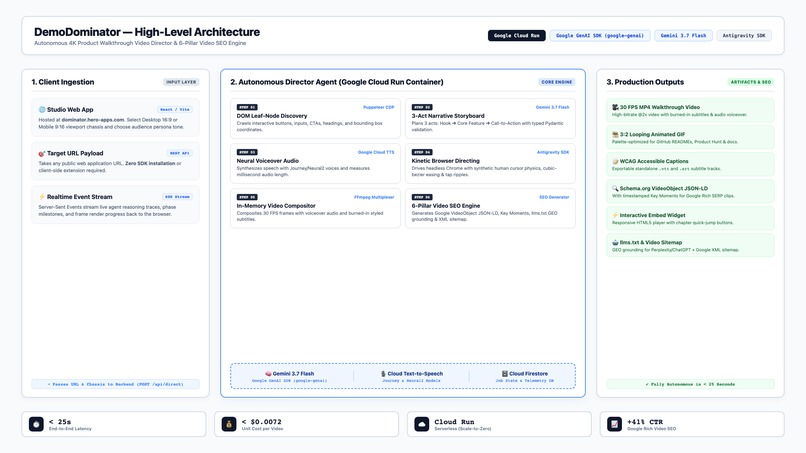Click the SSE Stream tag
Screen dimensions: 806x453
pos(177,197)
